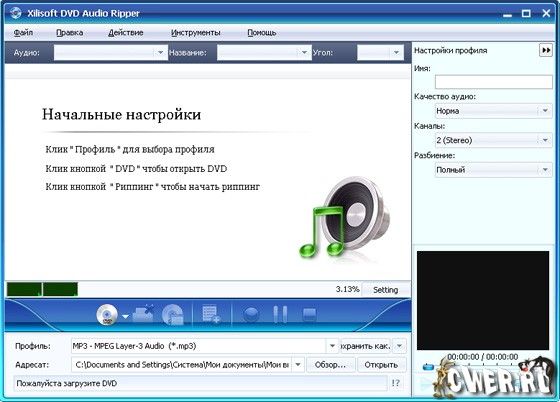Collapse profile settings panel with double-arrow icon
The image size is (560, 402).
pos(545,50)
